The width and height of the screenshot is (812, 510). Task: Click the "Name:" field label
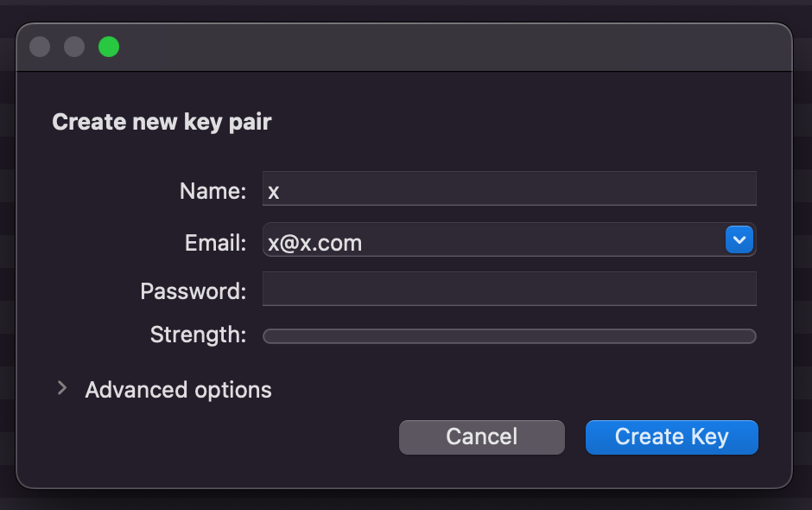point(213,191)
